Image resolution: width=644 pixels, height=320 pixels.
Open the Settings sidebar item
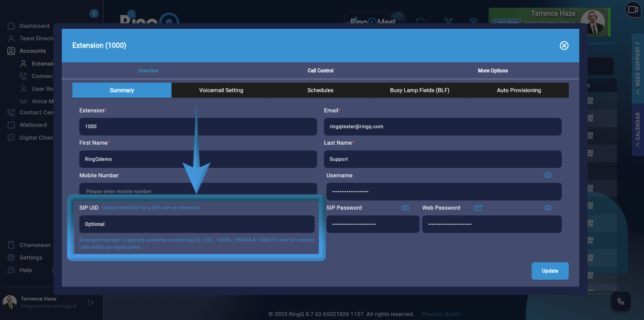tap(28, 257)
